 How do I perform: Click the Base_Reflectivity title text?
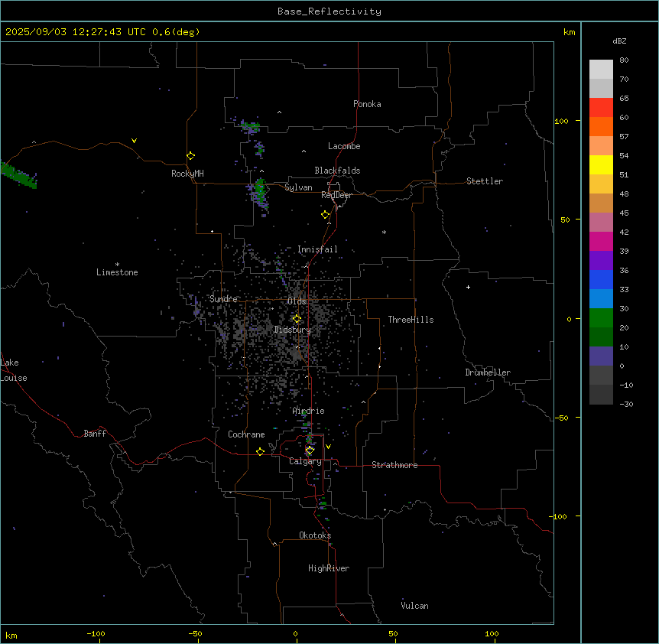pos(329,11)
